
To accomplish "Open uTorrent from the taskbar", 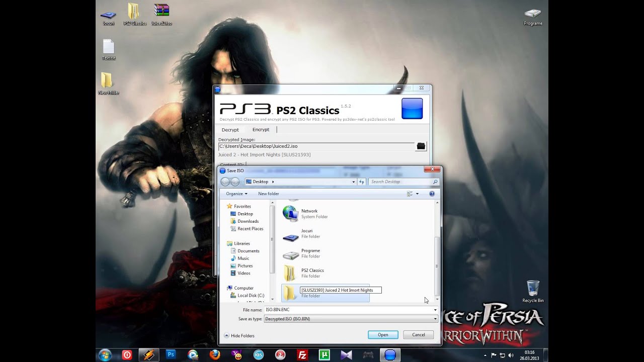I will pyautogui.click(x=325, y=354).
